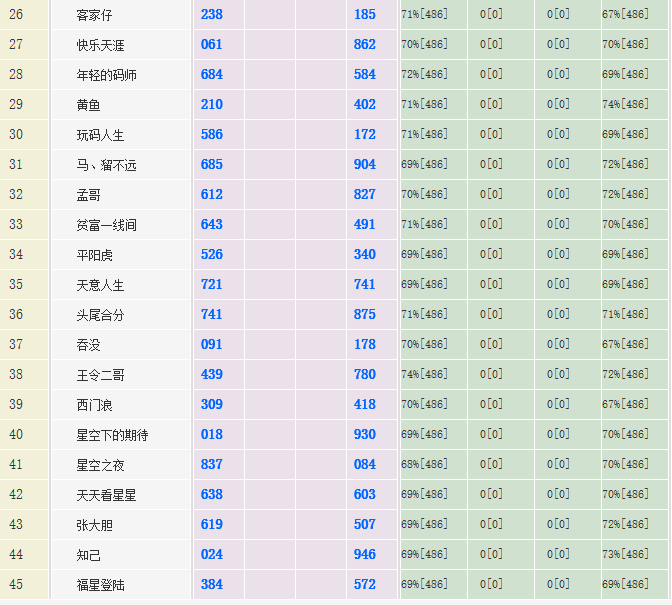This screenshot has width=672, height=605.
Task: Open user 天天看星星 in row 42
Action: click(x=107, y=495)
